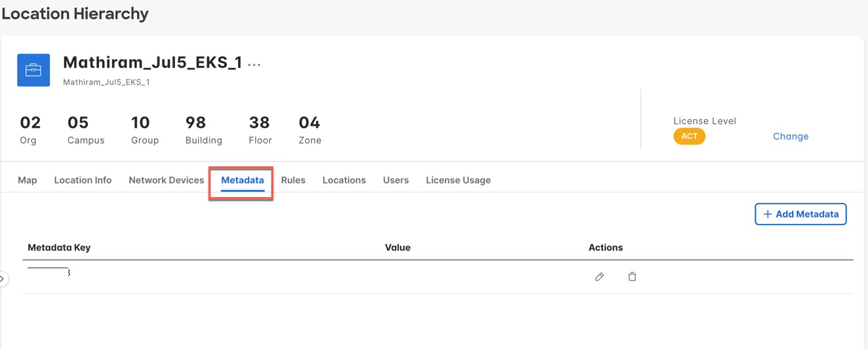The image size is (868, 349).
Task: Go to the Network Devices tab
Action: (167, 180)
